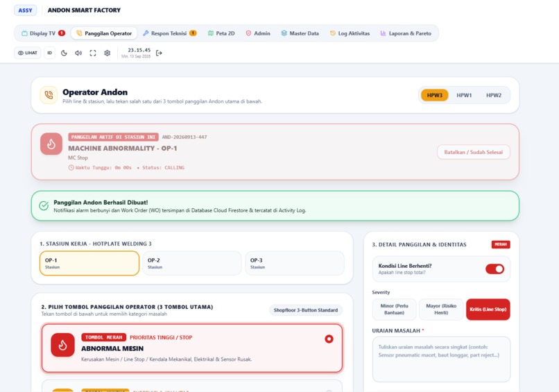Screen dimensions: 559x392
Task: Select the HPW3 line
Action: click(x=435, y=95)
